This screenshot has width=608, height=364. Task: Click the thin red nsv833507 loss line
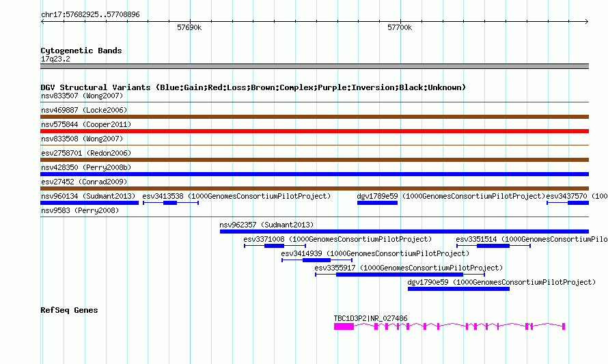pos(314,102)
